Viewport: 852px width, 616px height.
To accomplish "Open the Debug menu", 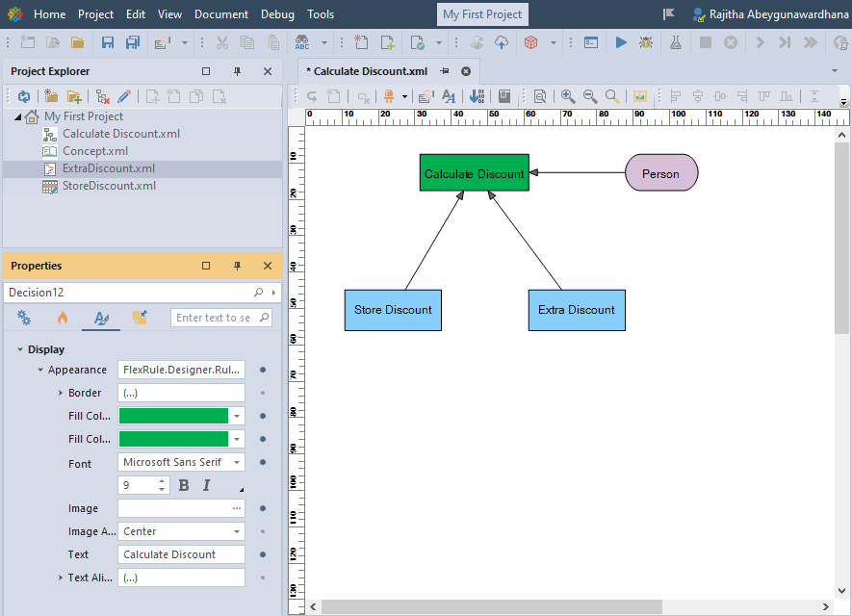I will (277, 14).
